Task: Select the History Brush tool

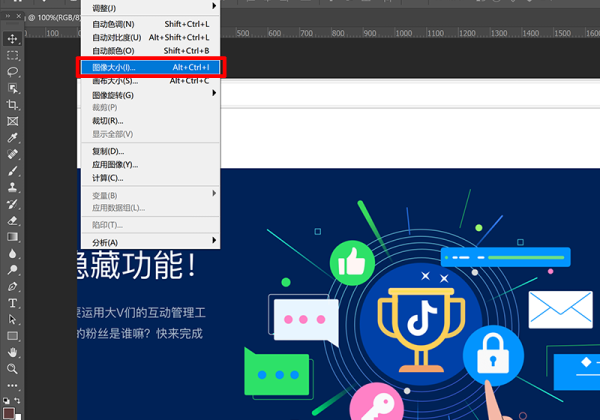Action: [x=12, y=203]
